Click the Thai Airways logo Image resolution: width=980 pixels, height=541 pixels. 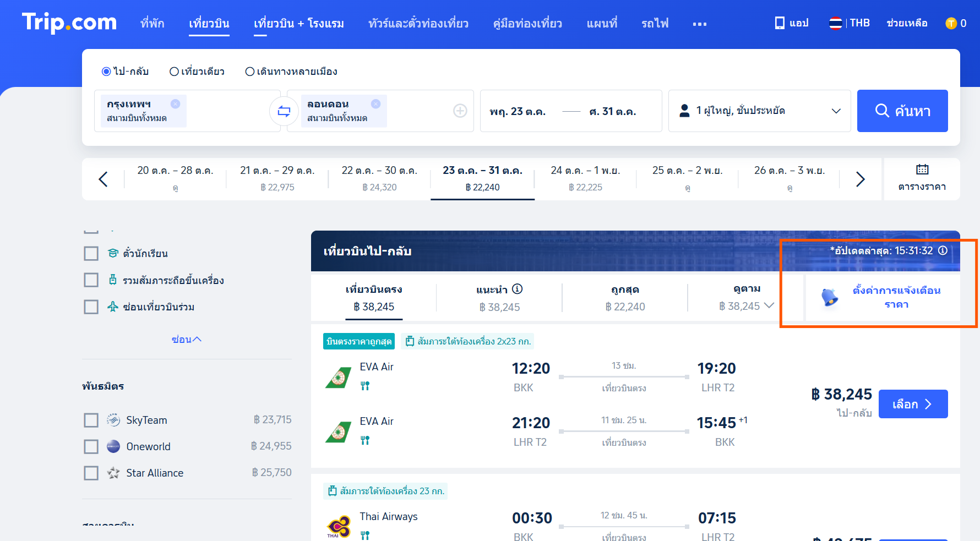pyautogui.click(x=338, y=527)
